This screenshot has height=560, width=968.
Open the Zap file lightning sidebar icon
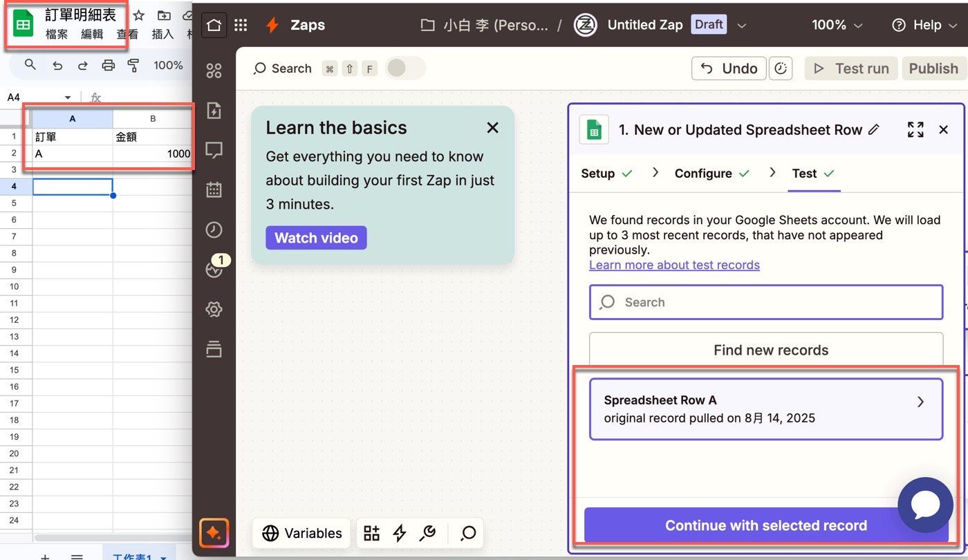tap(214, 111)
